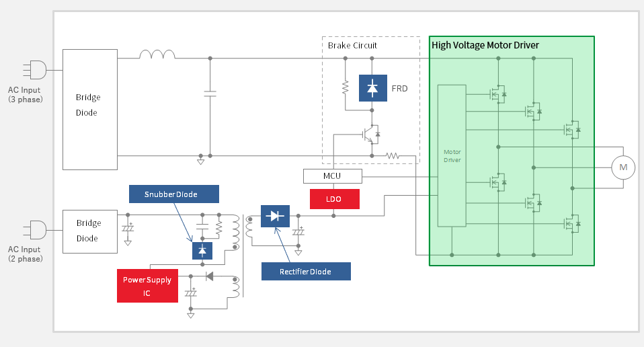The image size is (644, 347).
Task: Click the snubber diode symbol icon
Action: point(202,250)
